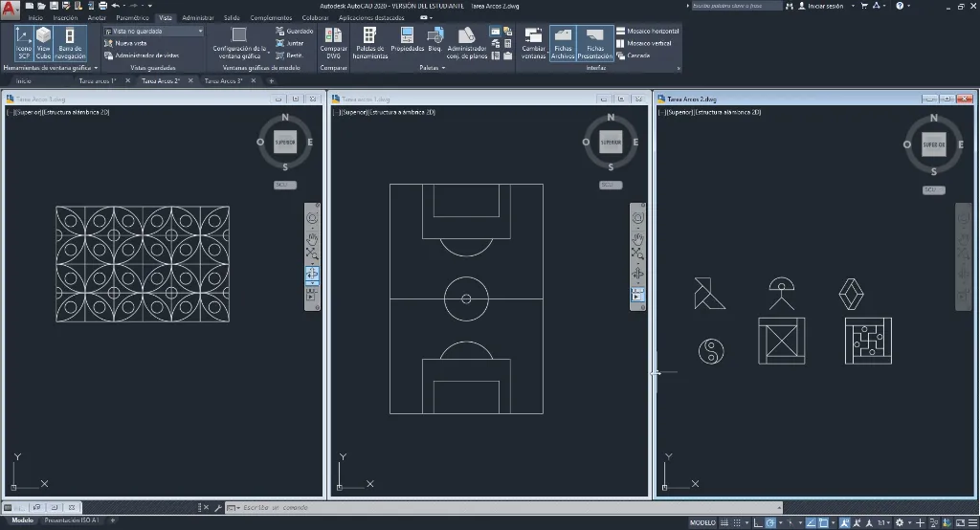Viewport: 980px width, 530px height.
Task: Open the Anotar ribbon tab
Action: click(x=97, y=17)
